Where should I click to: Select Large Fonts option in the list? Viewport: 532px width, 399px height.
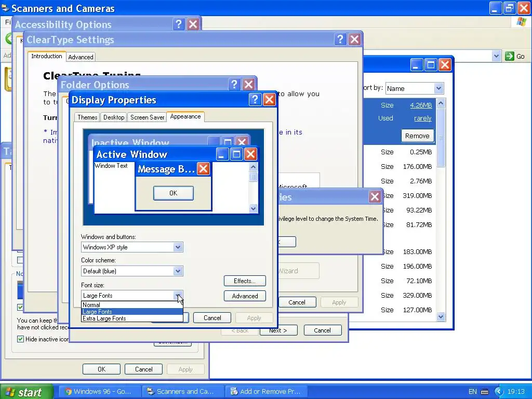pos(132,312)
